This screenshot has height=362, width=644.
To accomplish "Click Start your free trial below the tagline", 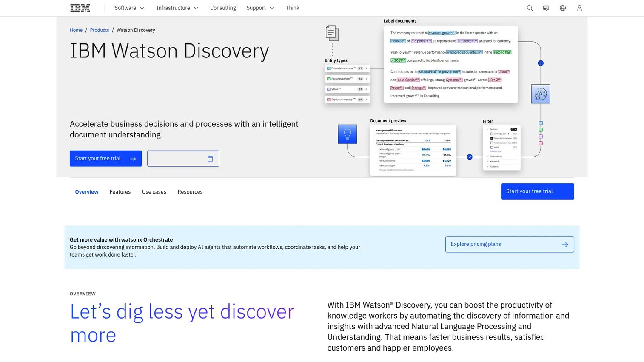I will 106,159.
